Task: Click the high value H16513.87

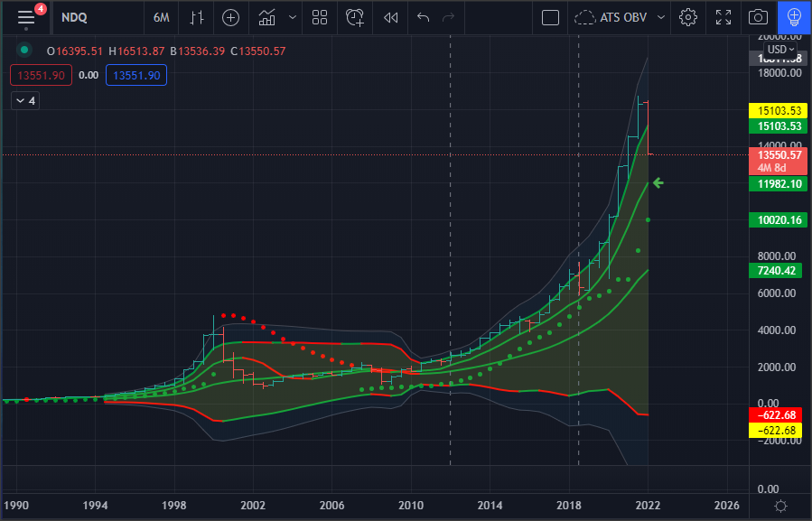Action: tap(136, 51)
